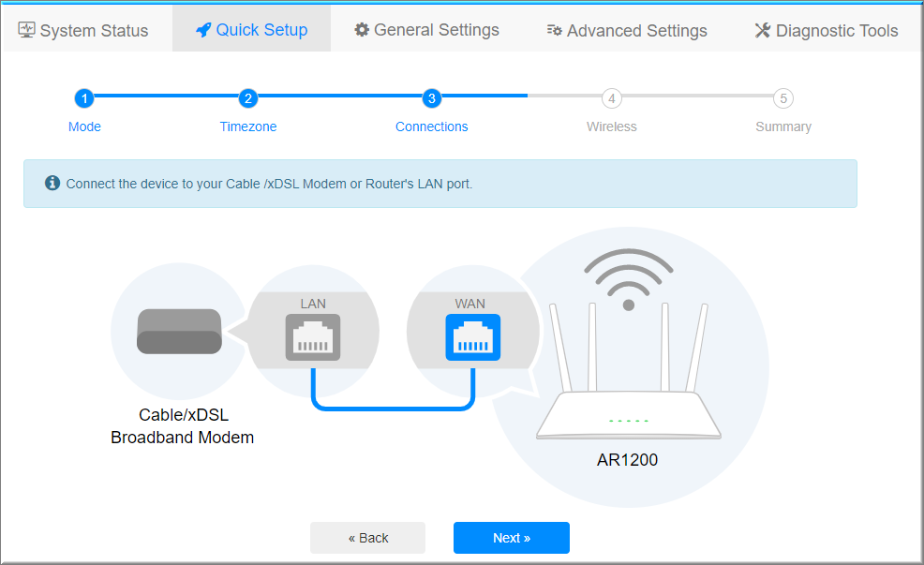Viewport: 924px width, 565px height.
Task: Jump to step 1 Mode circle
Action: click(x=84, y=98)
